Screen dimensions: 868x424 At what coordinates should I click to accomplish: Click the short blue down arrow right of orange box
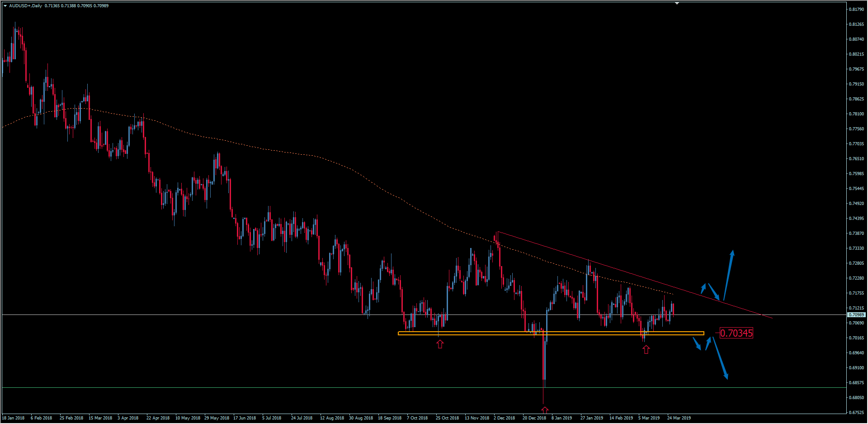(x=697, y=344)
